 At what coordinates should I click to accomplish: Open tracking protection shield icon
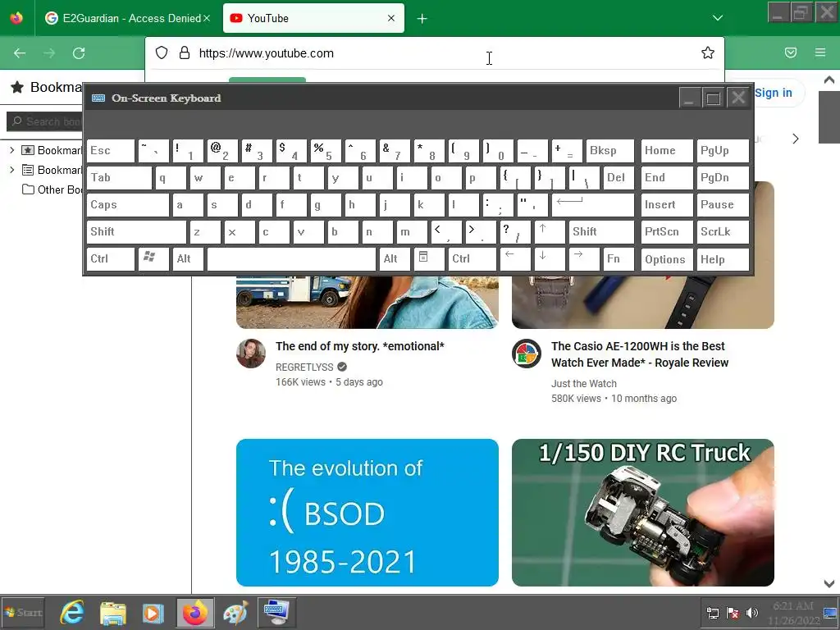(162, 52)
